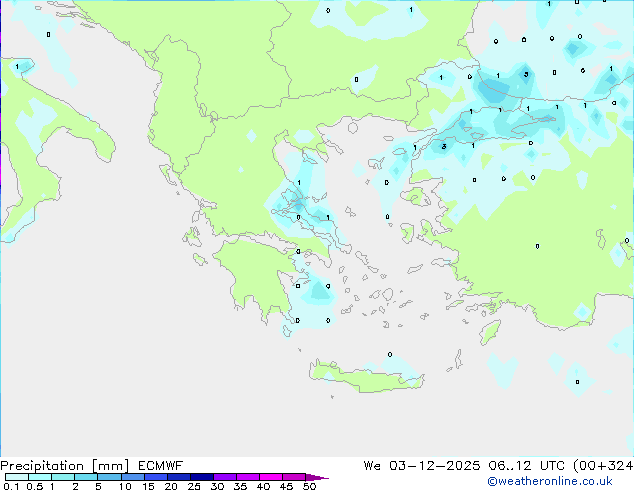Click the 20–25 mm legend color swatch
This screenshot has width=634, height=490.
tap(178, 477)
